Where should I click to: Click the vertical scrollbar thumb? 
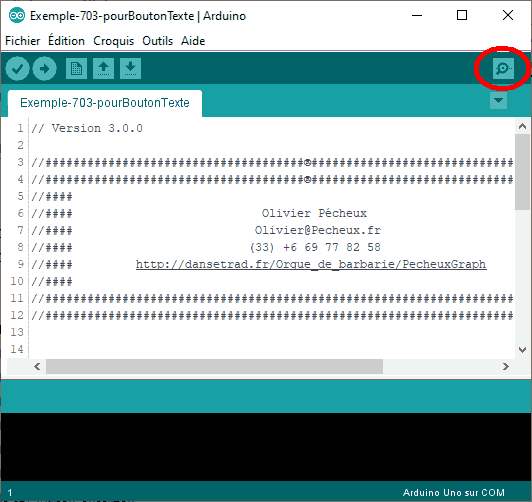[x=522, y=172]
